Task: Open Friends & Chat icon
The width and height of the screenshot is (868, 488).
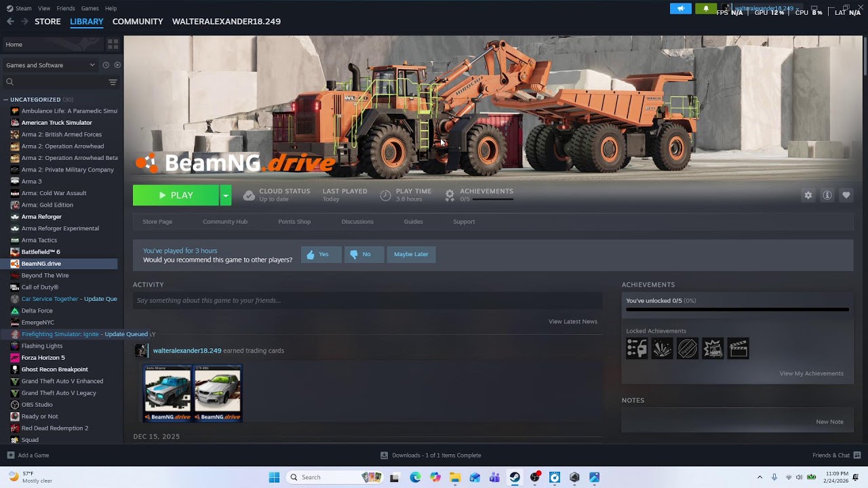Action: pos(857,455)
